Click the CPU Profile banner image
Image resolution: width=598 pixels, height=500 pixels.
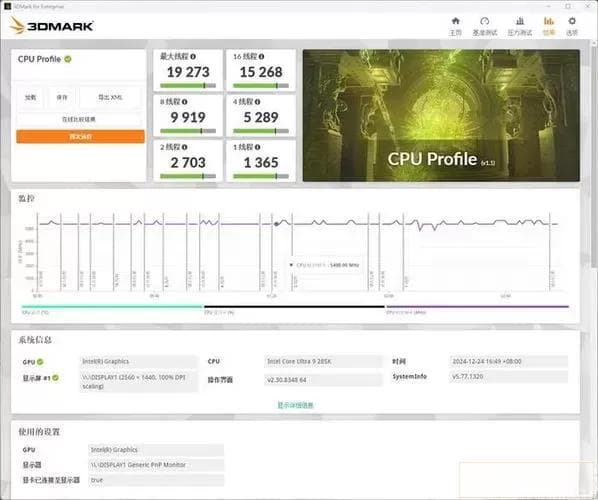[x=441, y=115]
